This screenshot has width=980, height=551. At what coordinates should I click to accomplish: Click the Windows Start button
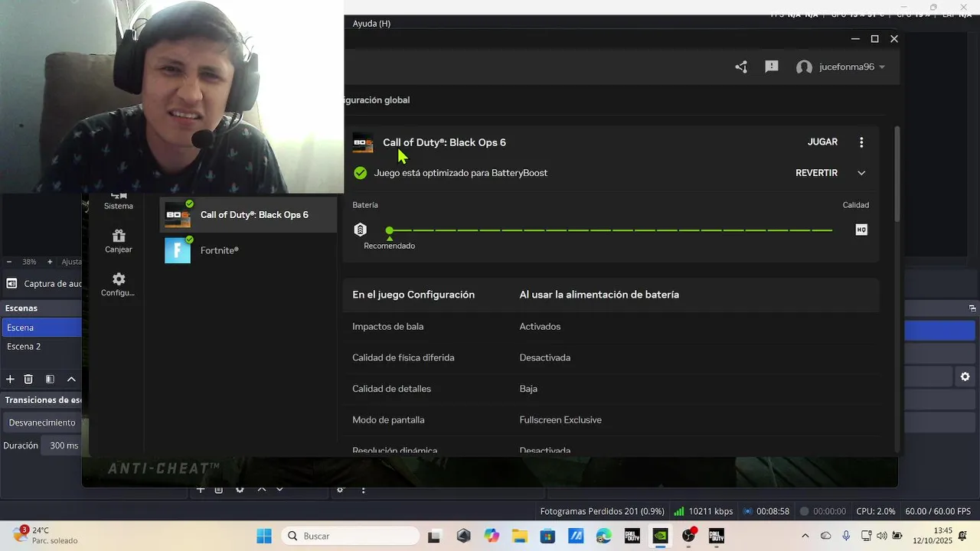point(264,536)
